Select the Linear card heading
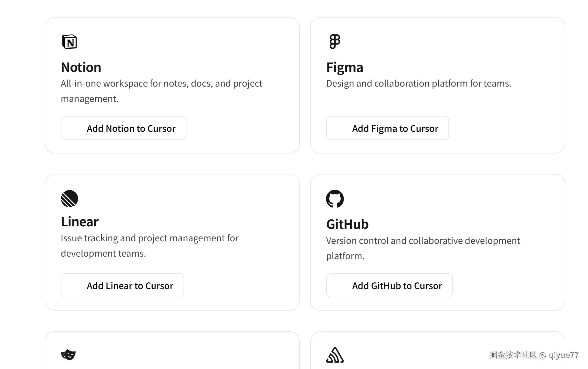This screenshot has height=369, width=588. 80,222
